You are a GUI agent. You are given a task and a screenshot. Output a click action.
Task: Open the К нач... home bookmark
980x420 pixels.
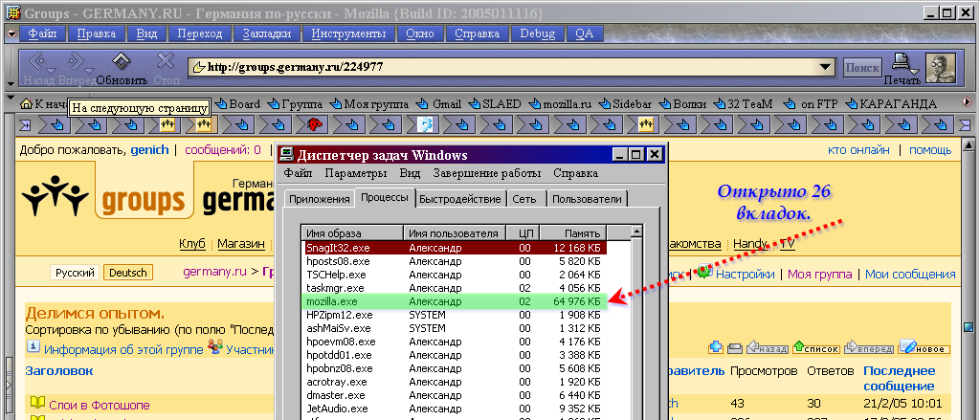tap(42, 103)
